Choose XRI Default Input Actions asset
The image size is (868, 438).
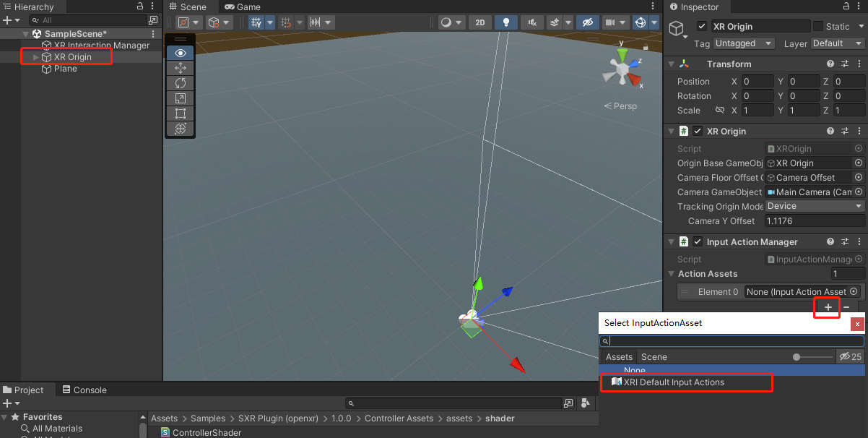[673, 382]
